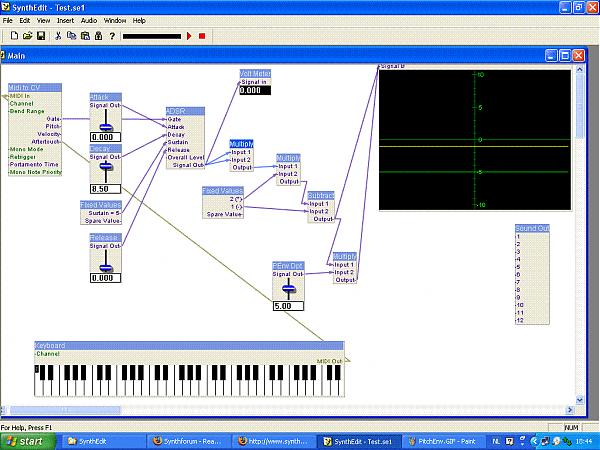Viewport: 600px width, 450px height.
Task: Click the PEnv Dpt slider knob
Action: (x=289, y=289)
